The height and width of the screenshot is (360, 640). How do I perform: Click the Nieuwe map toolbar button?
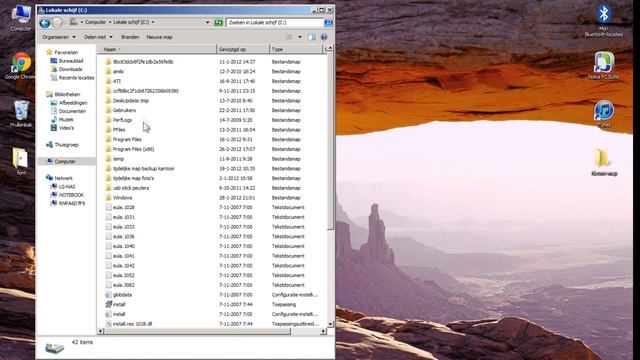[x=160, y=37]
